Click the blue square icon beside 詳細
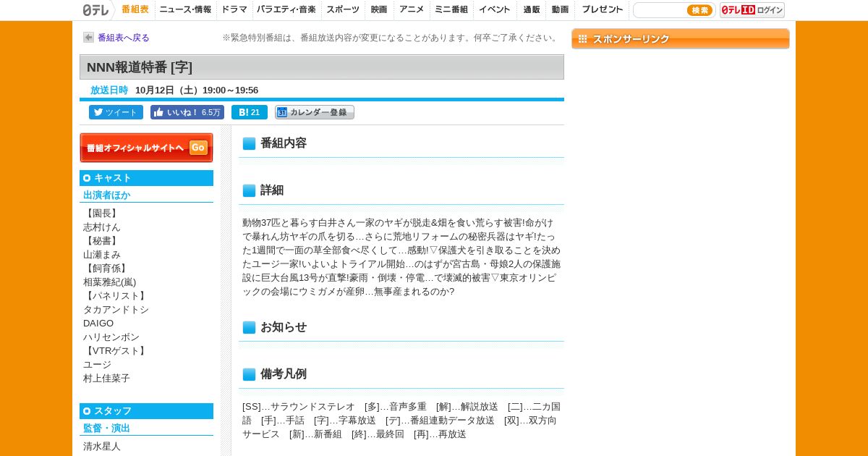This screenshot has width=868, height=456. point(249,190)
